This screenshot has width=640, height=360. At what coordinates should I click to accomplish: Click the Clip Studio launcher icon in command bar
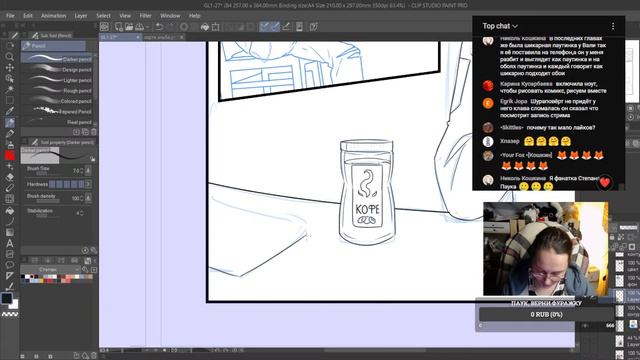point(104,27)
